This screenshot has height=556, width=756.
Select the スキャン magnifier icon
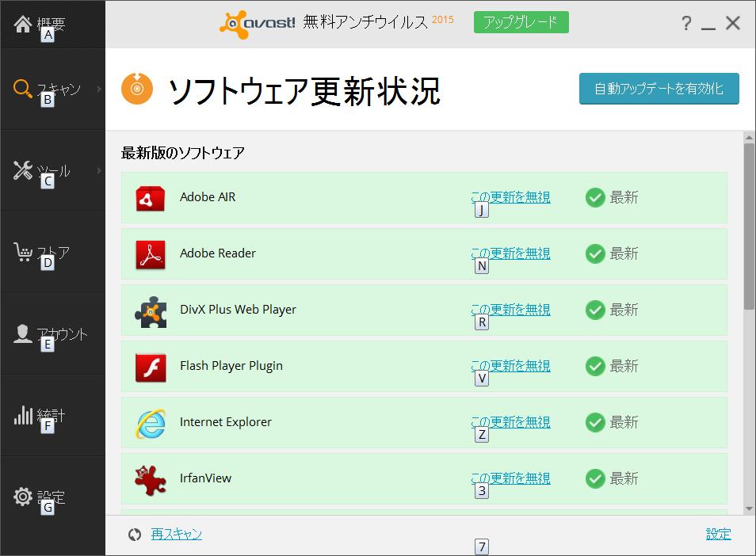23,89
